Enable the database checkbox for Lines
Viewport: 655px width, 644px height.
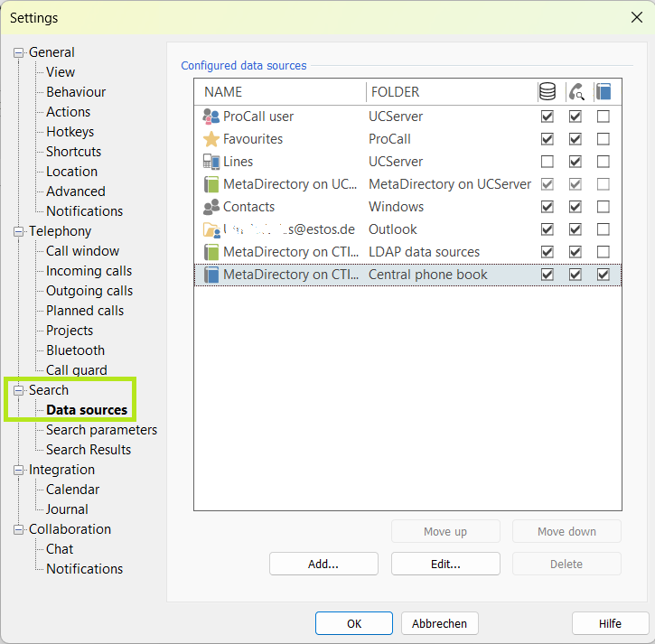coord(547,162)
